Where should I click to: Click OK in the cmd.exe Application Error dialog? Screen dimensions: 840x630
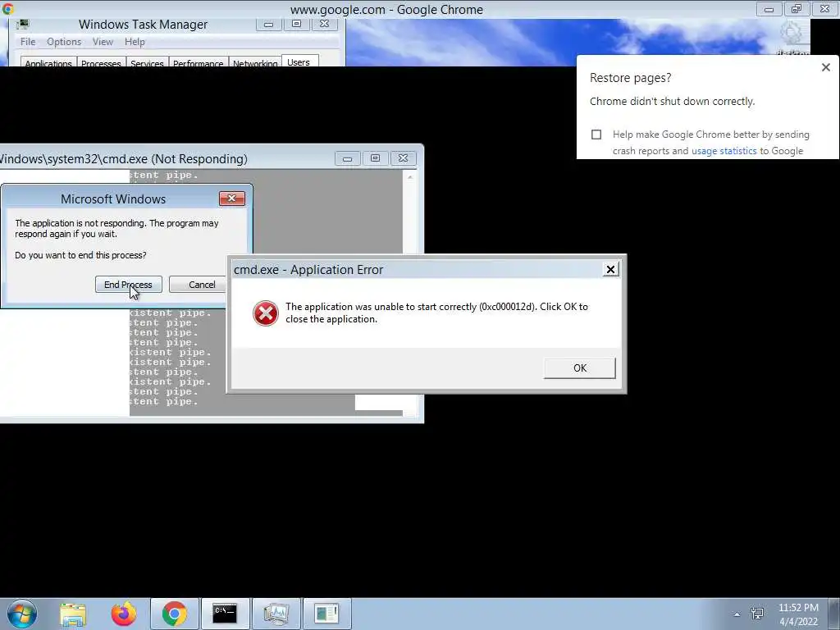pos(580,368)
